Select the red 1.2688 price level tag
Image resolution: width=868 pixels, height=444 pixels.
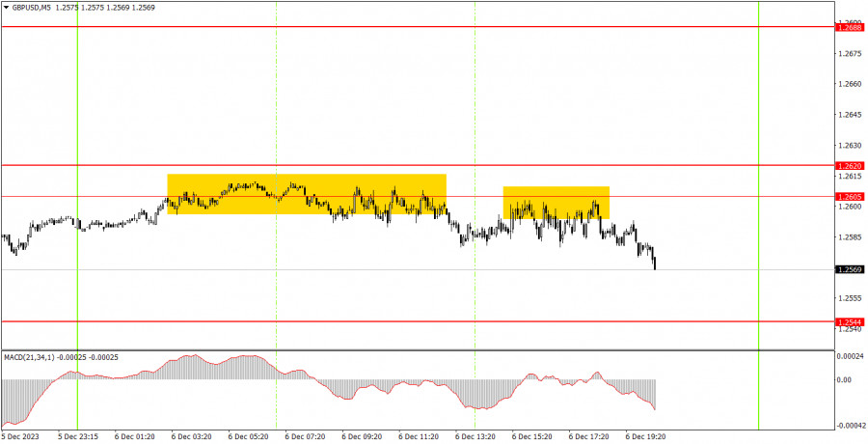point(849,27)
